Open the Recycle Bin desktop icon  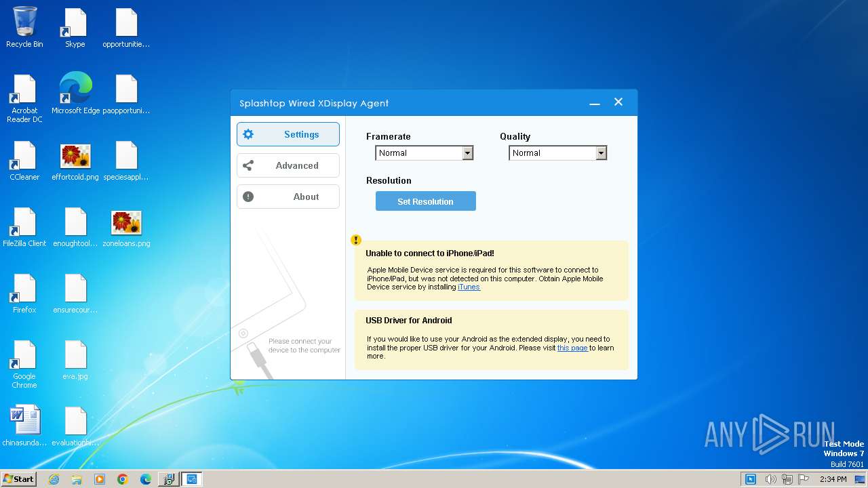[x=24, y=28]
